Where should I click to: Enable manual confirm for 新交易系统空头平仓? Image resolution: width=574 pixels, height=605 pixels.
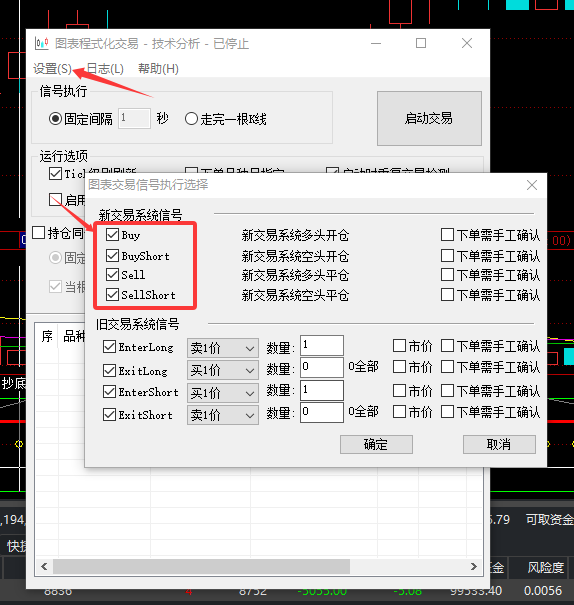447,294
